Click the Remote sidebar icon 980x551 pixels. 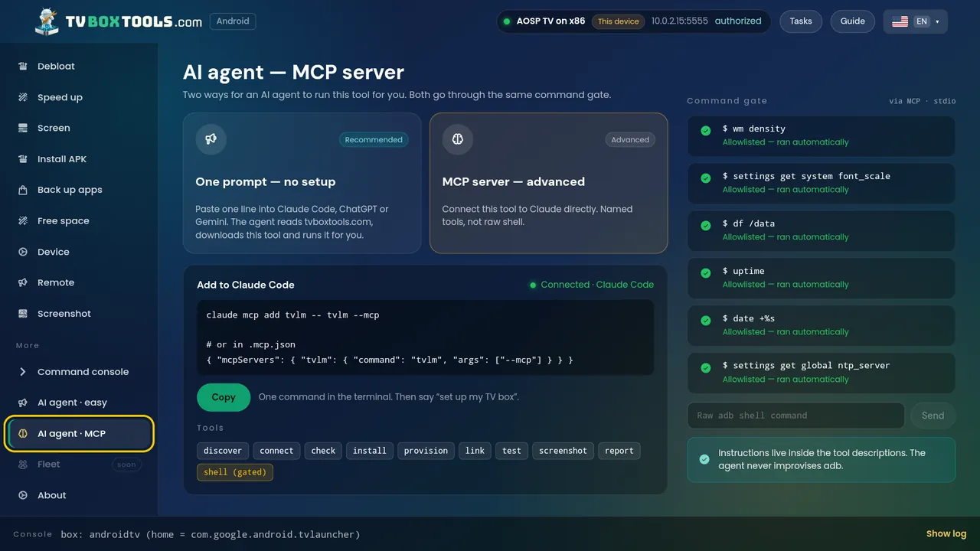(x=23, y=282)
